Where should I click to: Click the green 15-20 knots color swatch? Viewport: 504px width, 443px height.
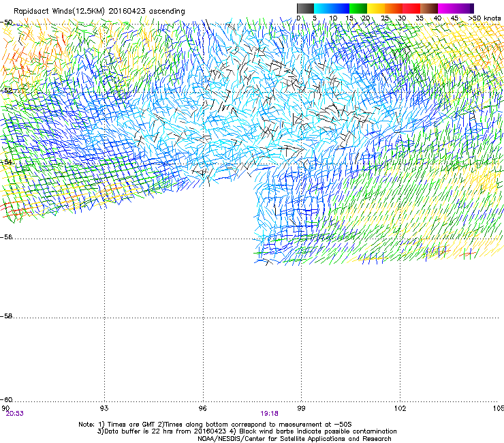click(358, 8)
